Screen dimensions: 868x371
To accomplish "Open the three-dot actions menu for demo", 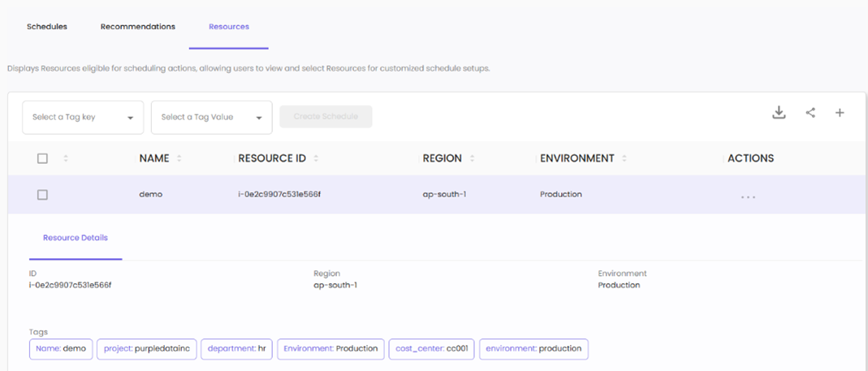I will [748, 196].
